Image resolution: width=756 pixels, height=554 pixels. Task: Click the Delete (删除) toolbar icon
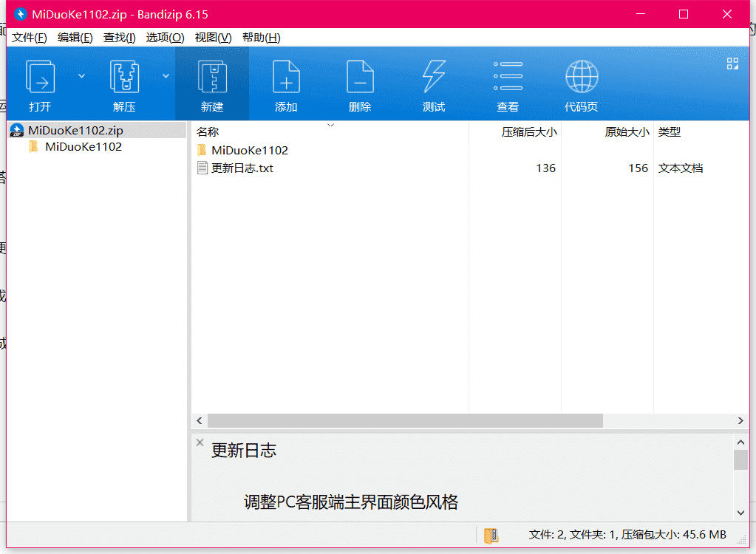360,77
